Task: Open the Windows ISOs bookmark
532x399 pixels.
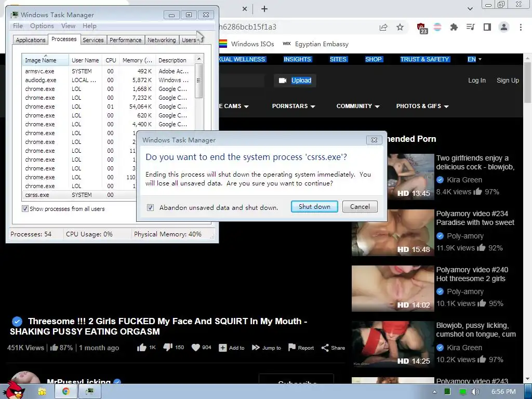Action: tap(246, 44)
